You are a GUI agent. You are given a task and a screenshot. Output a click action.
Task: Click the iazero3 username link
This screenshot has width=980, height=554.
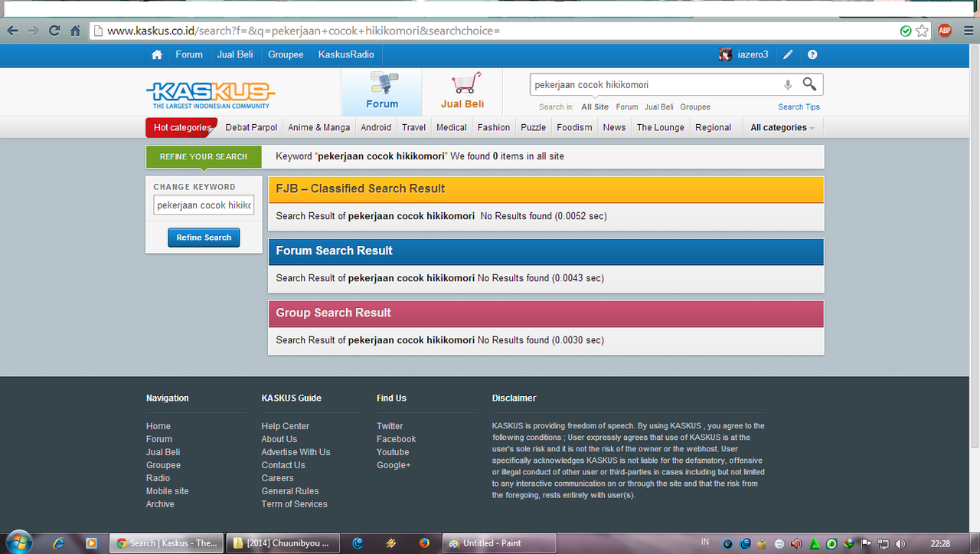tap(753, 54)
